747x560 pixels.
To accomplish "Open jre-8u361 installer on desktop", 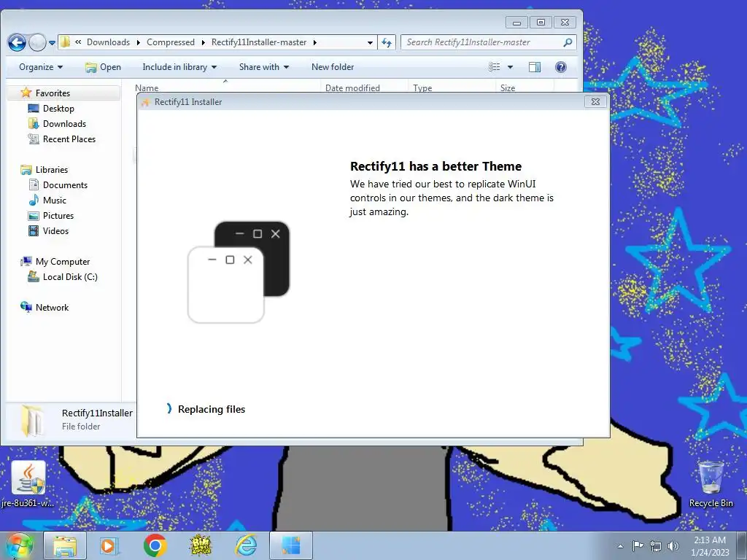I will coord(28,484).
